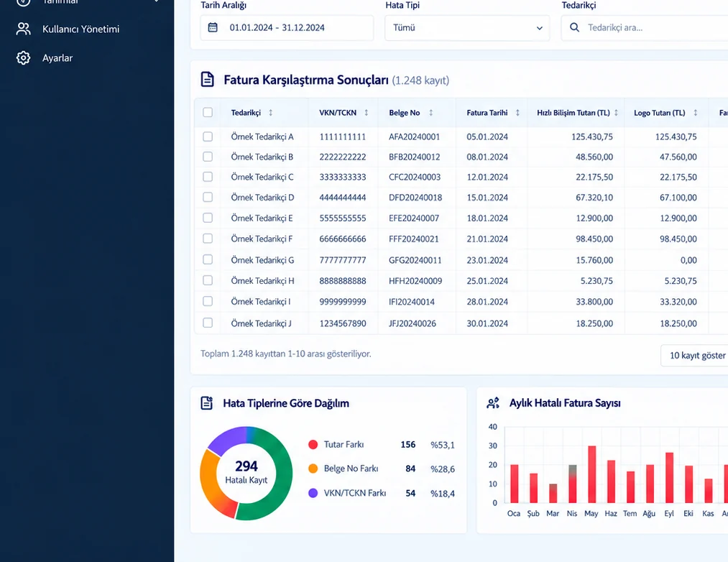Click the May bar in monthly chart
728x562 pixels.
coord(591,474)
